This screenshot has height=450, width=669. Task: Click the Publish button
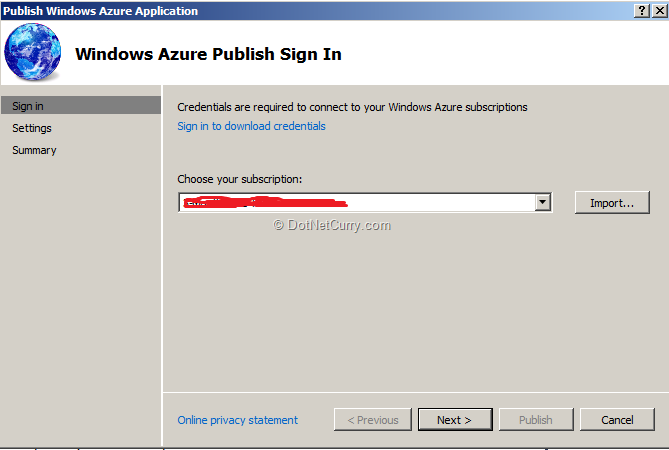[x=535, y=420]
